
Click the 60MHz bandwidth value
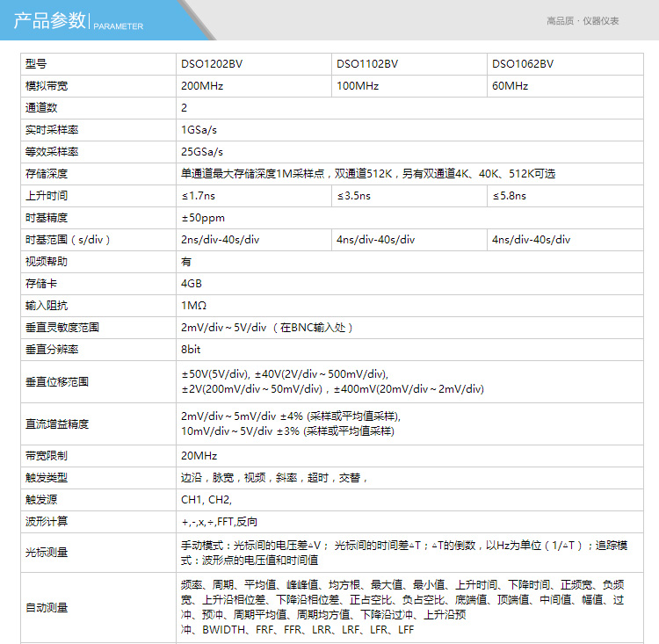[510, 86]
